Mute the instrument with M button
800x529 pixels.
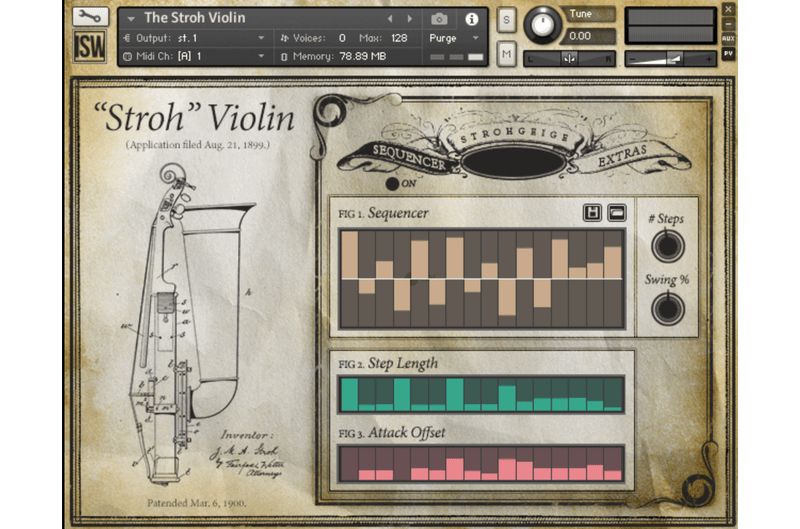pyautogui.click(x=506, y=53)
